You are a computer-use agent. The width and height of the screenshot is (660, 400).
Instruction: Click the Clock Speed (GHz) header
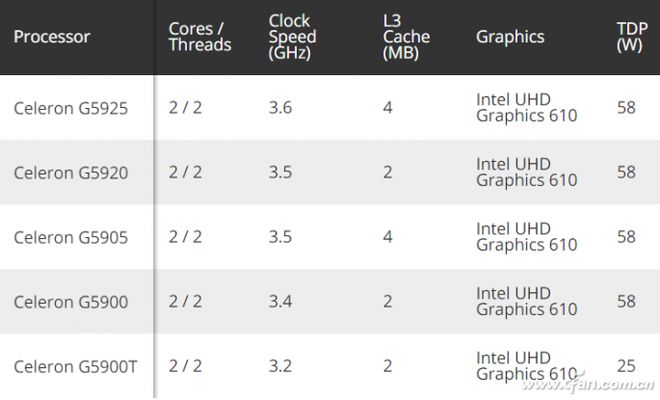coord(293,37)
